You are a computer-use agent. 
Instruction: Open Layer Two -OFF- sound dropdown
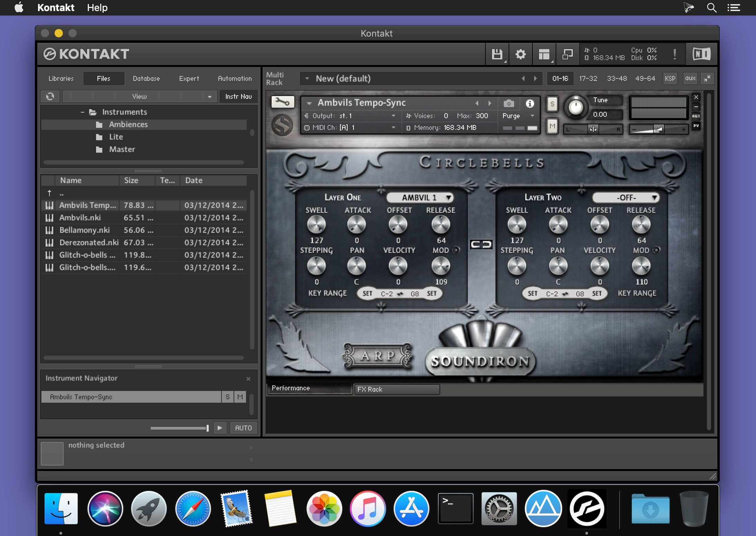[626, 198]
